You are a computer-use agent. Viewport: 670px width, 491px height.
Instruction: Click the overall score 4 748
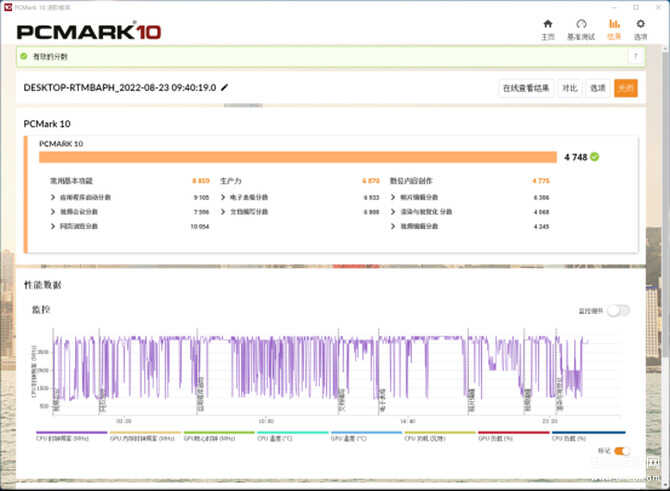click(x=576, y=157)
